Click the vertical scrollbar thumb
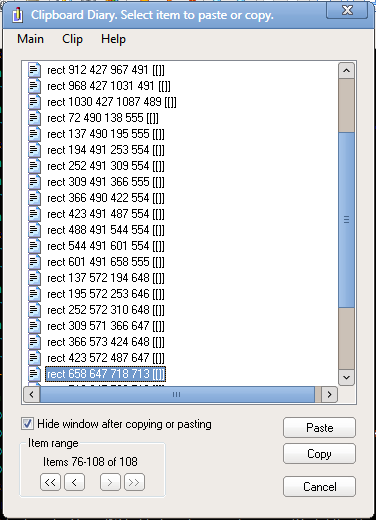Viewport: 376px width, 520px height. (x=346, y=220)
